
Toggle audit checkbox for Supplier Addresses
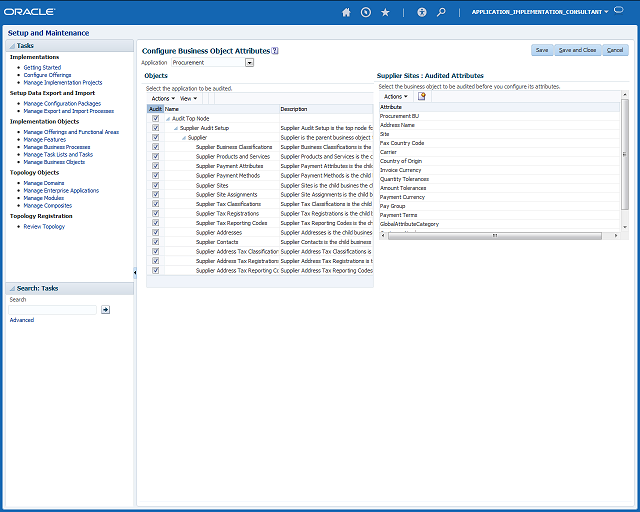(156, 232)
